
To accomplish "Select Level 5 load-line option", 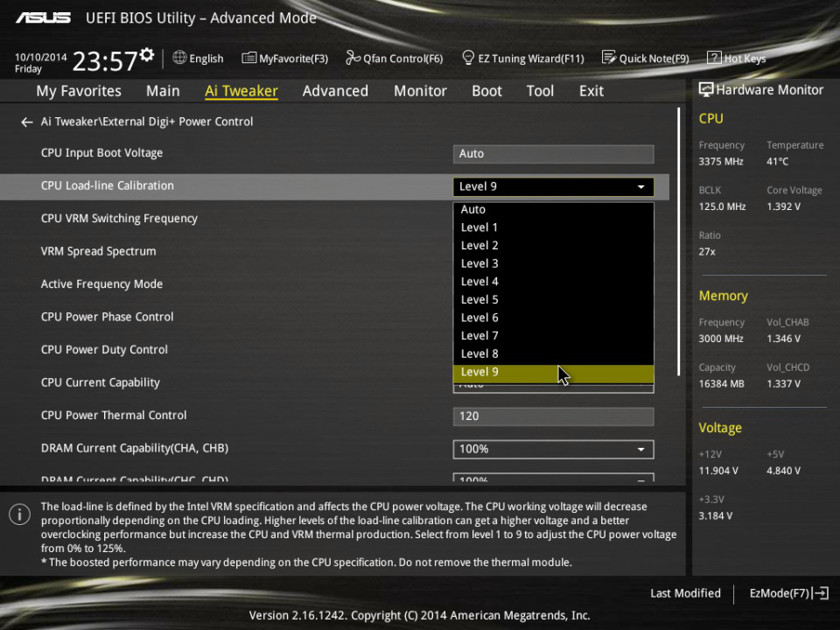I will tap(553, 299).
